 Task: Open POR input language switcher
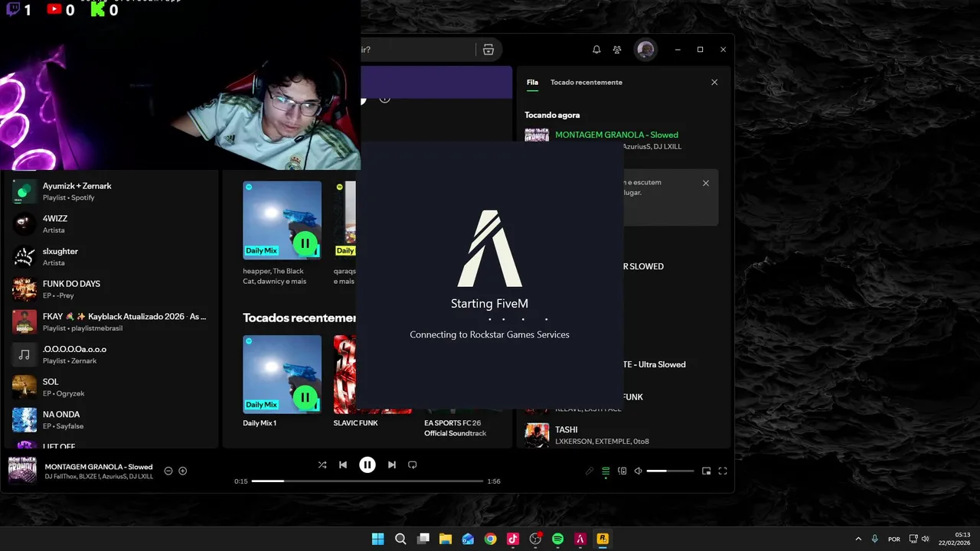(894, 539)
